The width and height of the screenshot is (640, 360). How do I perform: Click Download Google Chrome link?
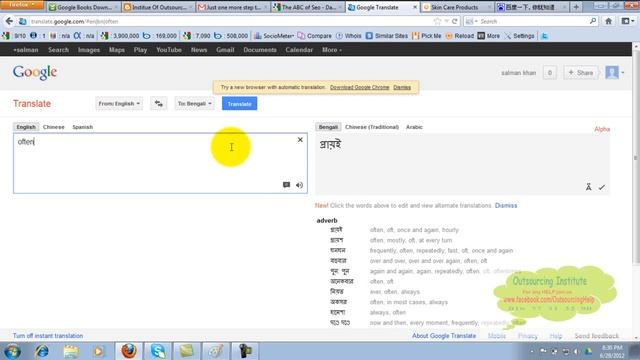click(359, 87)
